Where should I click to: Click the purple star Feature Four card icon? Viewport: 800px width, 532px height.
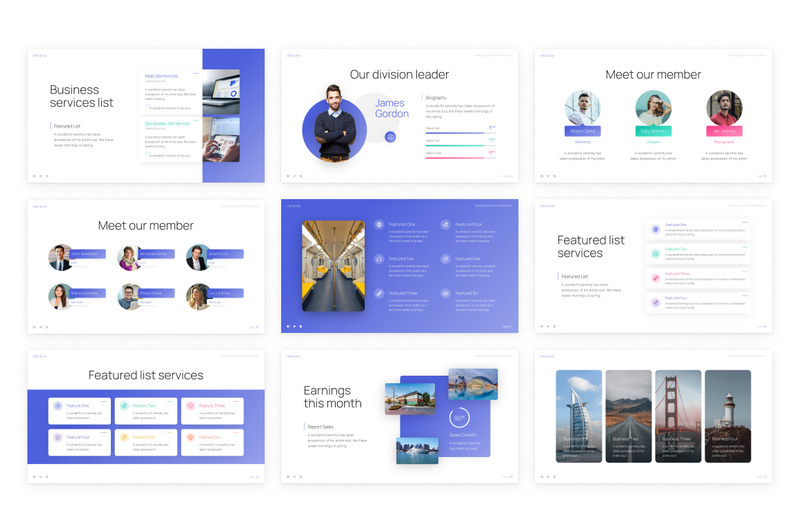pos(58,437)
